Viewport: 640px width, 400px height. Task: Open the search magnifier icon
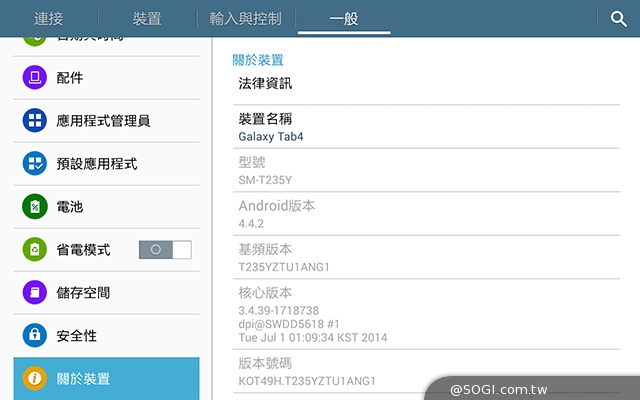(618, 19)
